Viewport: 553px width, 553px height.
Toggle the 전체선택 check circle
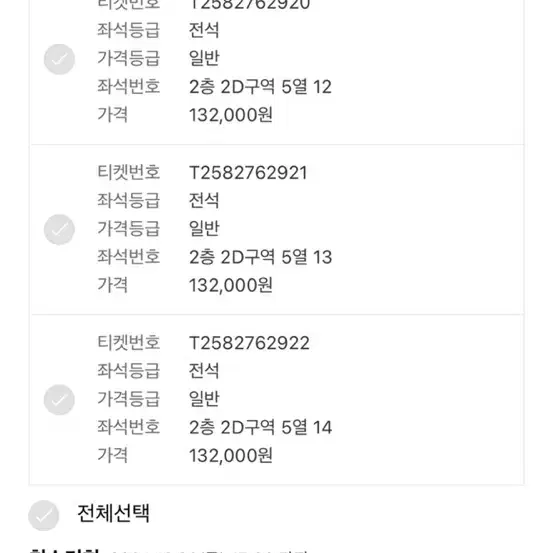pyautogui.click(x=43, y=515)
